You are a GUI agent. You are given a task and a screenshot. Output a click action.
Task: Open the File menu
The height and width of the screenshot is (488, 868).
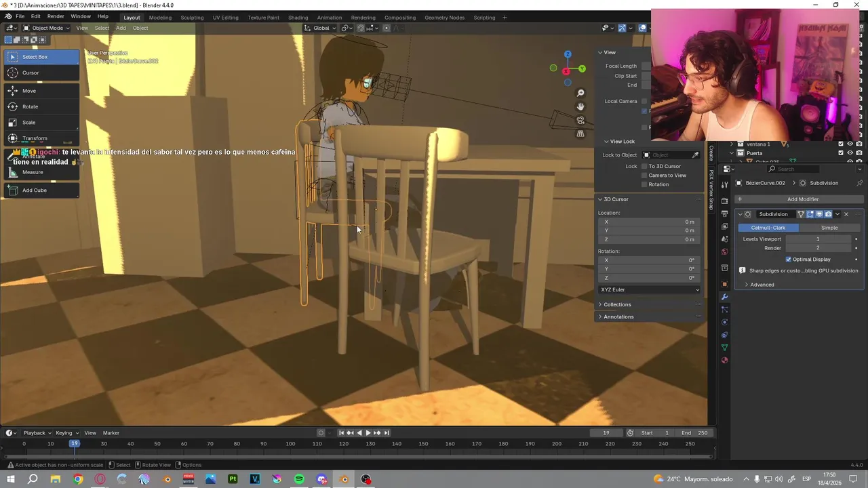[x=20, y=17]
